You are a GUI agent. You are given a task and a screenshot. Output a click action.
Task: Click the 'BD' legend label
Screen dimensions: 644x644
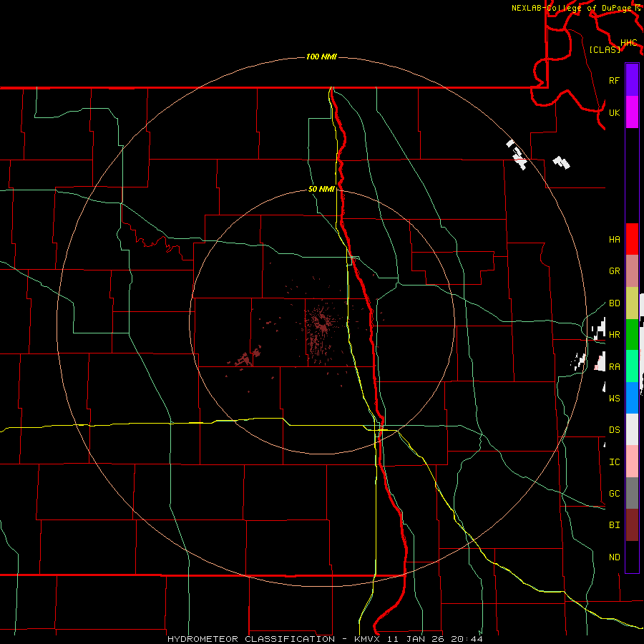tap(614, 303)
